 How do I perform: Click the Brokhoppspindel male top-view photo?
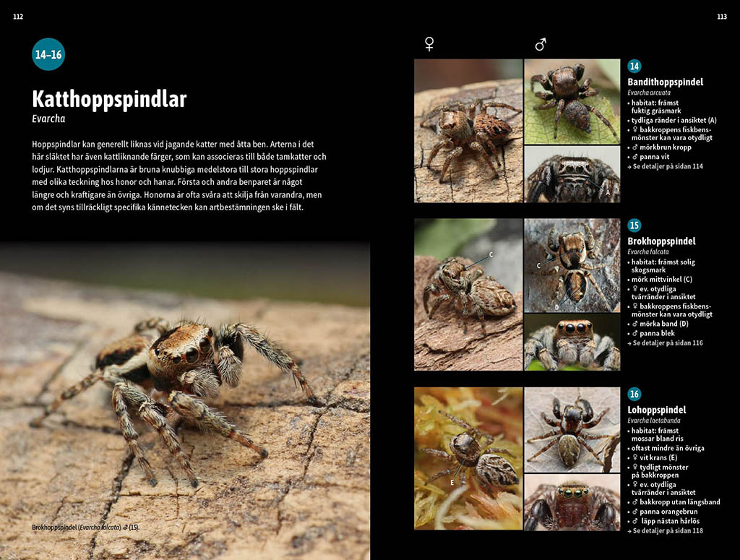click(x=572, y=265)
